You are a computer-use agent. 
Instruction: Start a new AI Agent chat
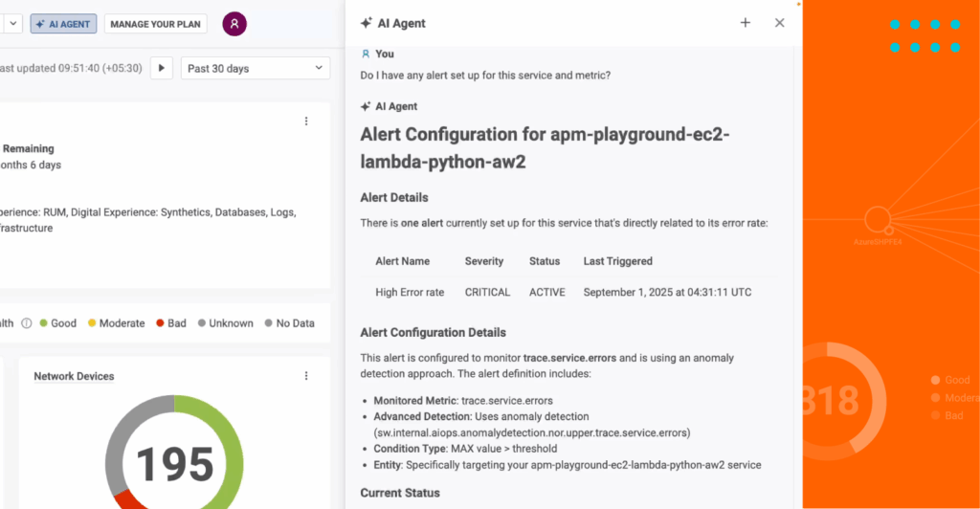pyautogui.click(x=746, y=23)
